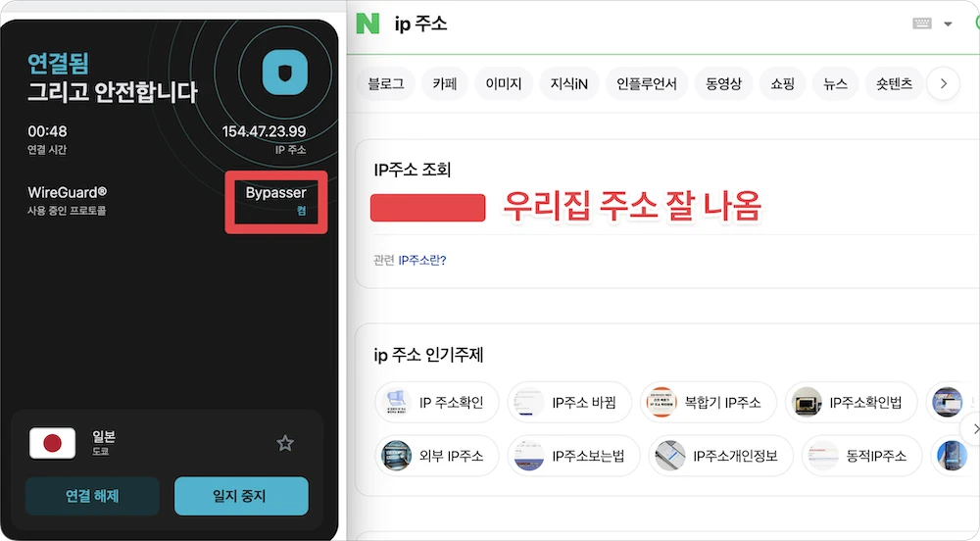
Task: Open the IP주소란? related link
Action: tap(422, 260)
